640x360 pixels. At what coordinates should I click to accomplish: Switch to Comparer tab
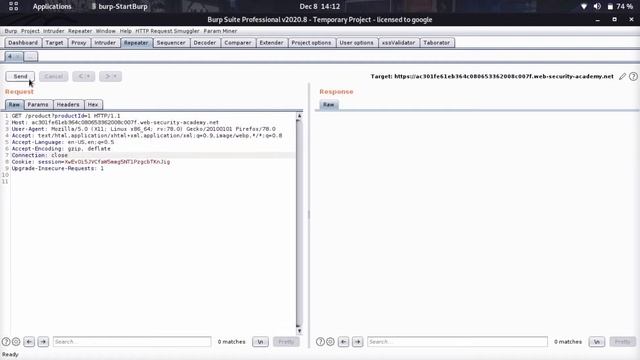pos(238,43)
